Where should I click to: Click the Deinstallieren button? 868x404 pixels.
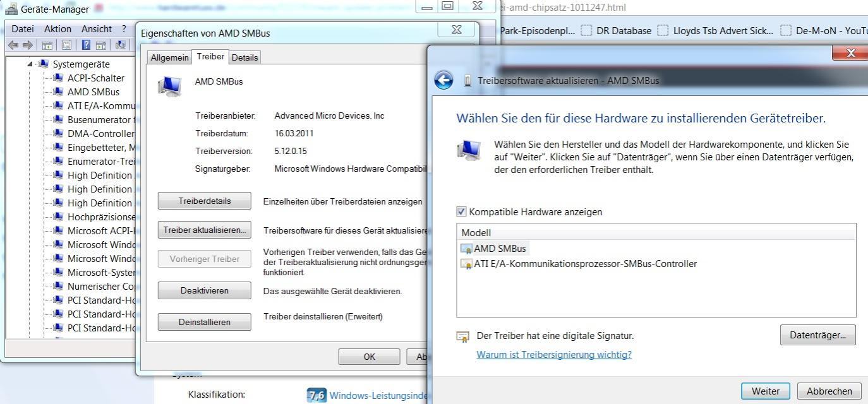(x=204, y=322)
